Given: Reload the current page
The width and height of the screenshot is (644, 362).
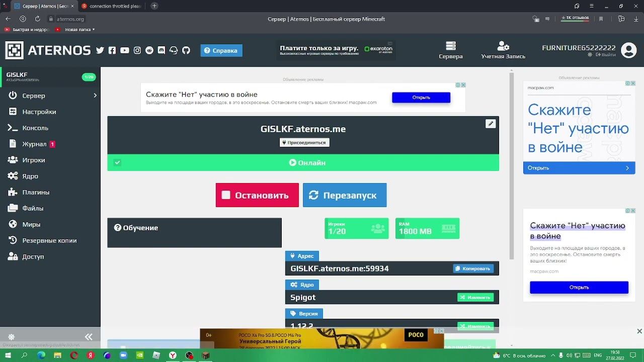Looking at the screenshot, I should (x=37, y=19).
